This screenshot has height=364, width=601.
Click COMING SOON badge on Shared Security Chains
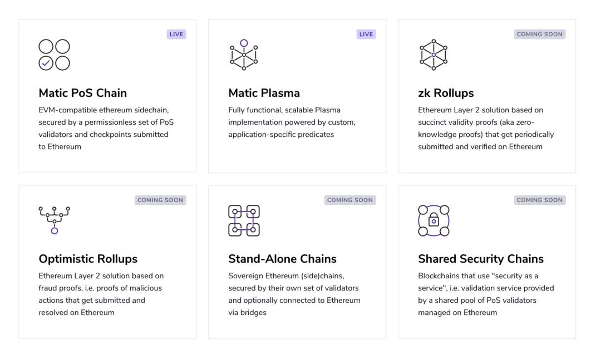(539, 200)
